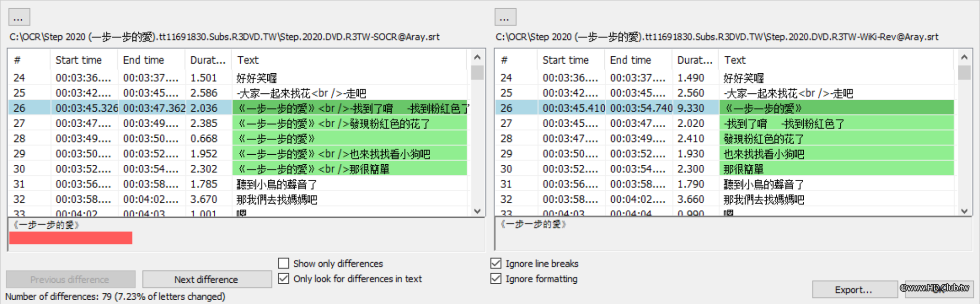Uncheck "Only look for differences in text"
The height and width of the screenshot is (304, 980).
point(284,279)
